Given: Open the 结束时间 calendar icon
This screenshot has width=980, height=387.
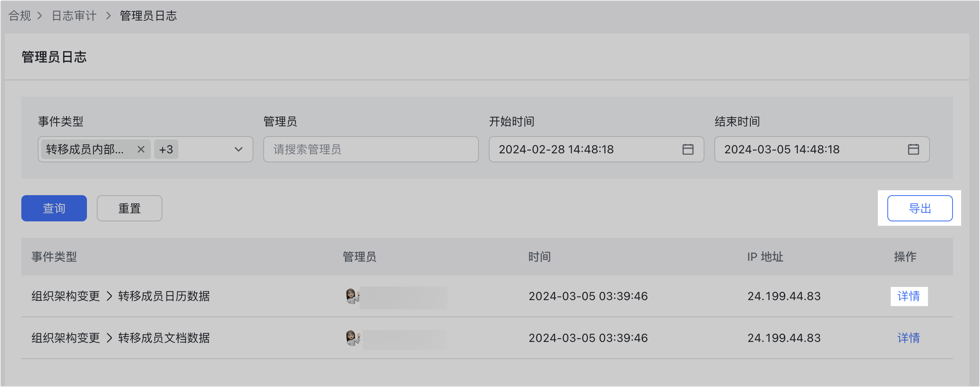Looking at the screenshot, I should 914,149.
